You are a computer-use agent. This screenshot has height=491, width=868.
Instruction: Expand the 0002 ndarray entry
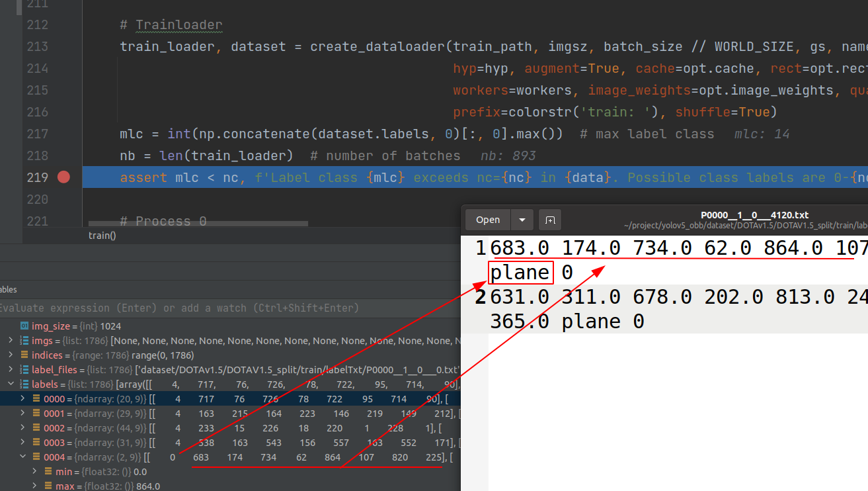pyautogui.click(x=22, y=428)
